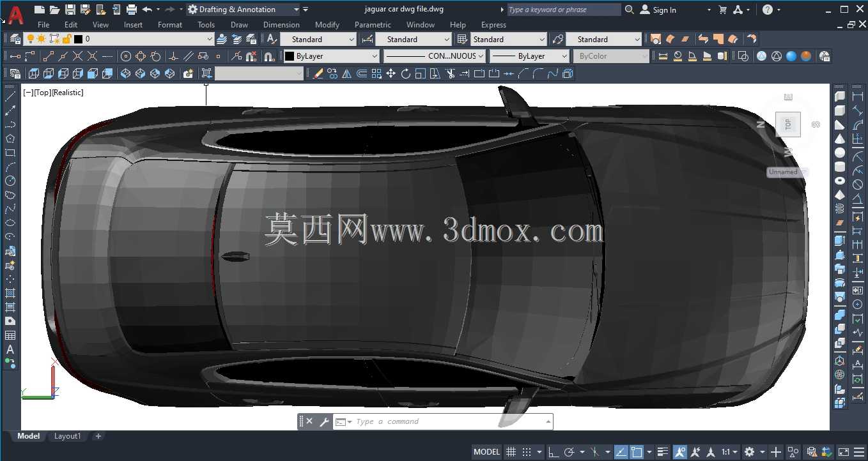Click the Mirror tool icon
The height and width of the screenshot is (461, 868).
point(347,73)
